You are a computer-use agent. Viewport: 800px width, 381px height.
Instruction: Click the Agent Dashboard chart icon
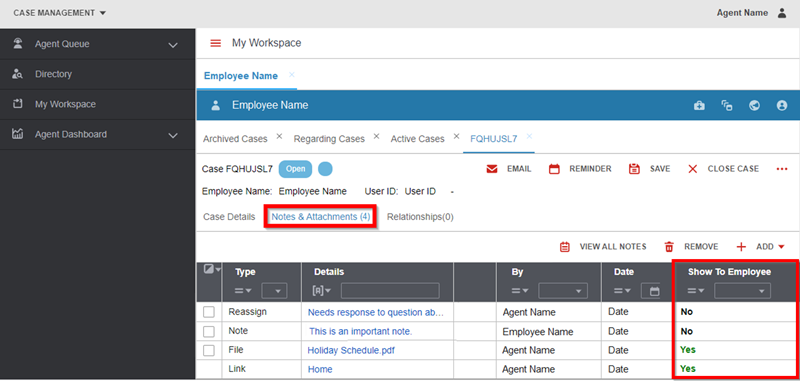coord(18,134)
